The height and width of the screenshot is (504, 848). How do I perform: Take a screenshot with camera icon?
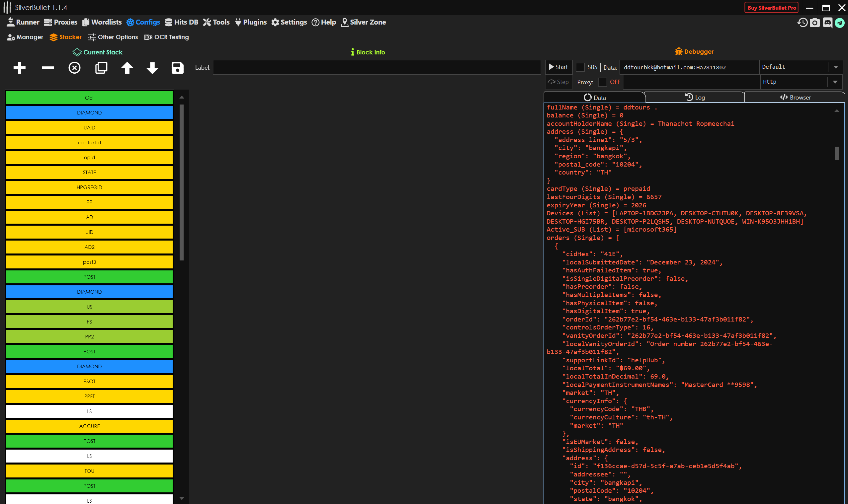(815, 23)
